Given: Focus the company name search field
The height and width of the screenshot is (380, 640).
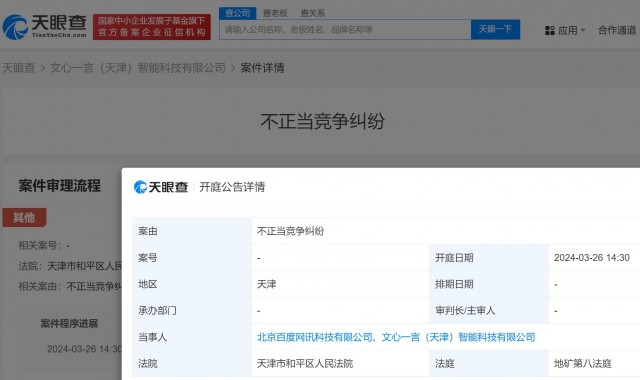Looking at the screenshot, I should [x=345, y=29].
